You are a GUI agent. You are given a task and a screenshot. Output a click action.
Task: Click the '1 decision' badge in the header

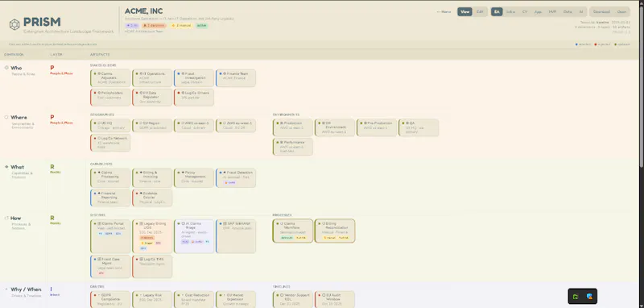click(154, 26)
